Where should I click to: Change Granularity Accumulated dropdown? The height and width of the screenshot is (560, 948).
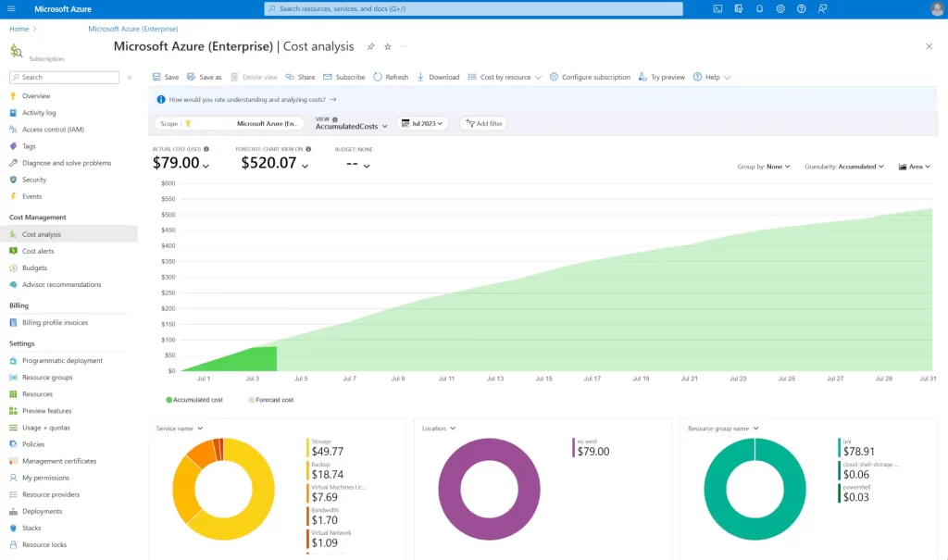tap(844, 167)
